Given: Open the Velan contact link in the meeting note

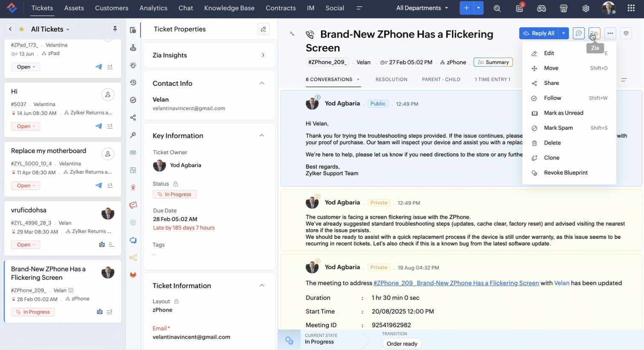Looking at the screenshot, I should click(x=562, y=283).
